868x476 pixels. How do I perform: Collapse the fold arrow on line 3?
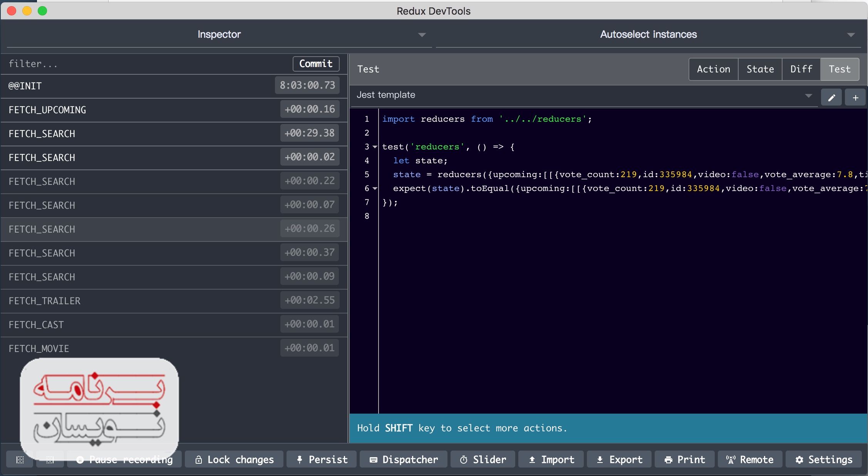tap(375, 147)
